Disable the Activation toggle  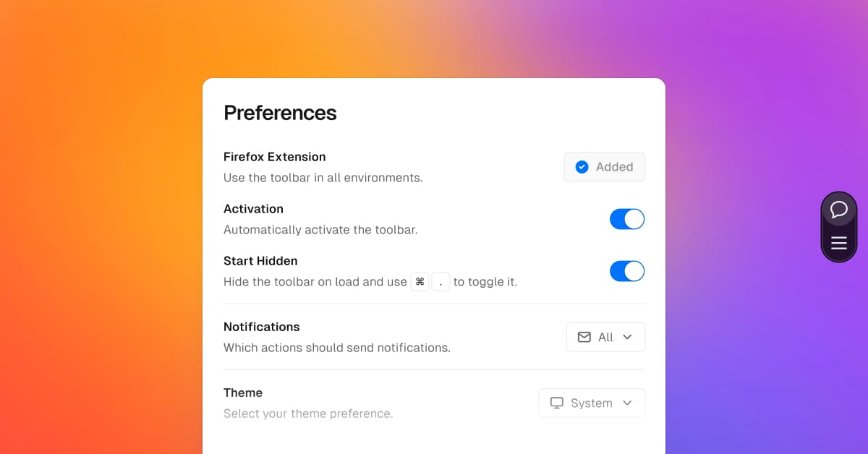pos(626,219)
